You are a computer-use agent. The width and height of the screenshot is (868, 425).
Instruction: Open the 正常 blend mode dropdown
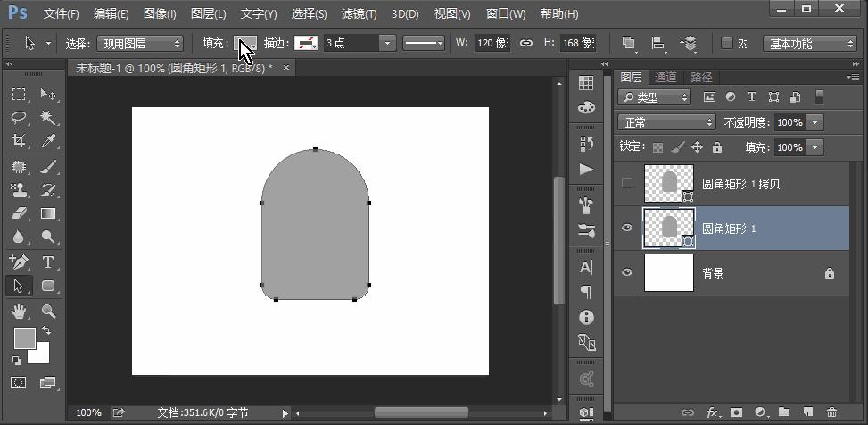[667, 122]
